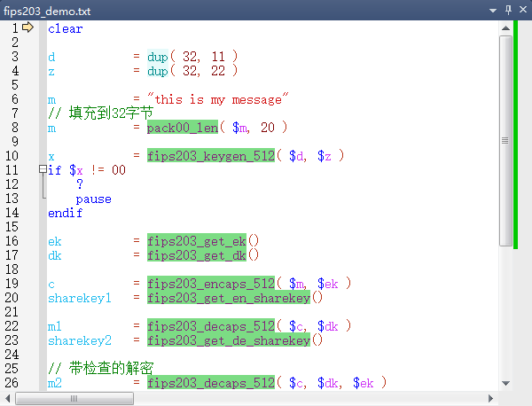Close the fips203_demo.txt panel
Screen dimensions: 532x406
pyautogui.click(x=522, y=10)
